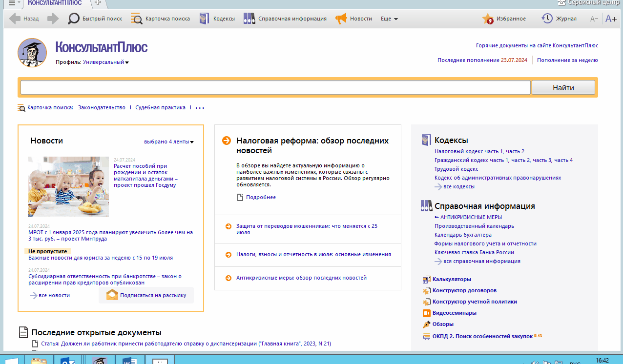Show more search options via the three dots
623x364 pixels.
coord(200,108)
